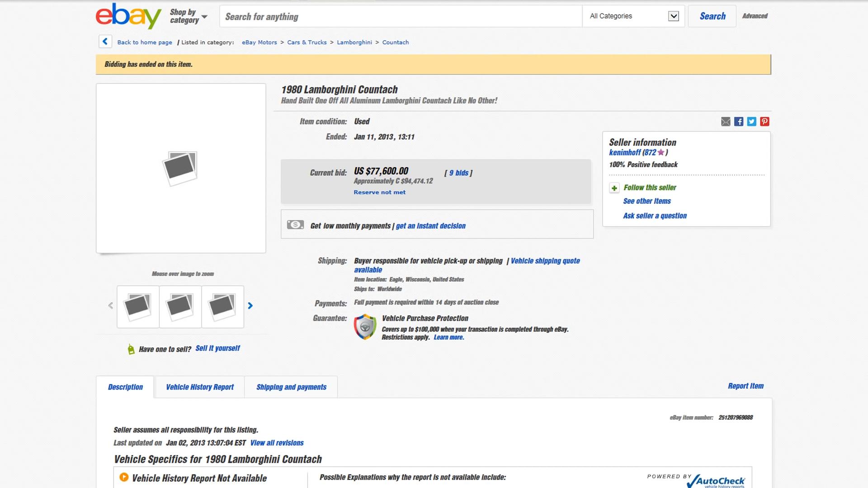This screenshot has height=488, width=868.
Task: Open Shop by category dropdown
Action: [x=189, y=16]
